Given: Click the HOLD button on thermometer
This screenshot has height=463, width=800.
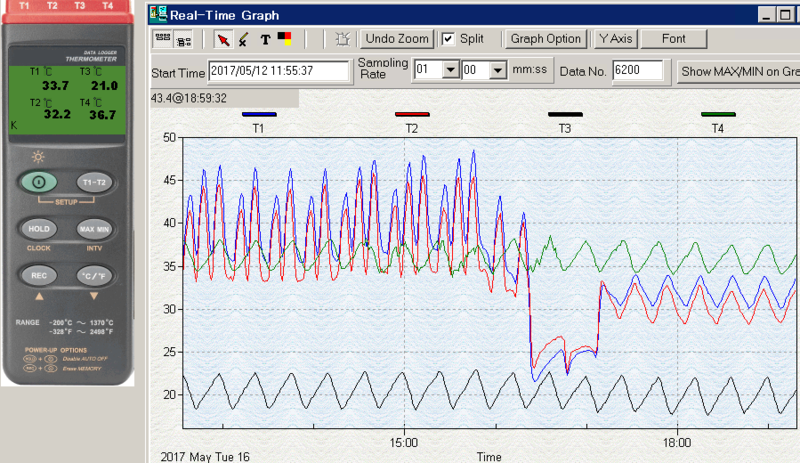Looking at the screenshot, I should point(39,229).
